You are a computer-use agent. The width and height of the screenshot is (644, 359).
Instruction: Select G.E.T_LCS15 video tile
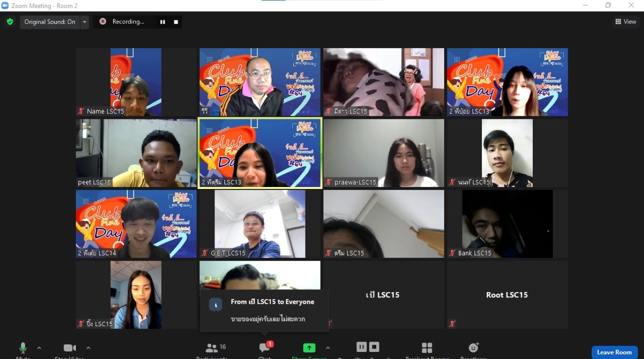click(x=260, y=224)
